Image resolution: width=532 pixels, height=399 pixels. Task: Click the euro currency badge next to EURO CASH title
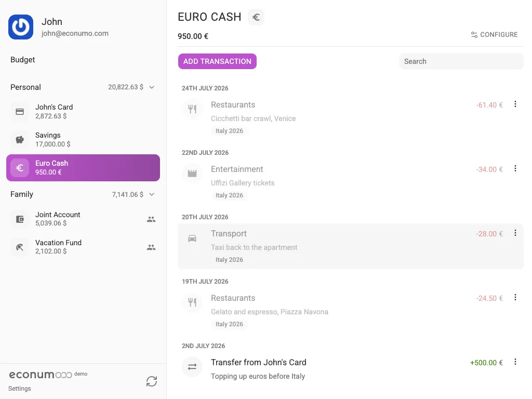click(256, 17)
